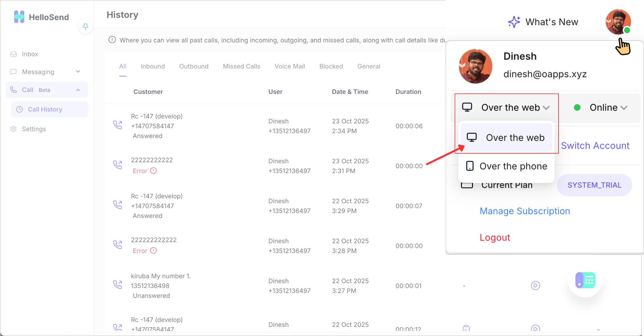The image size is (644, 336).
Task: Select the All tab
Action: [x=123, y=66]
